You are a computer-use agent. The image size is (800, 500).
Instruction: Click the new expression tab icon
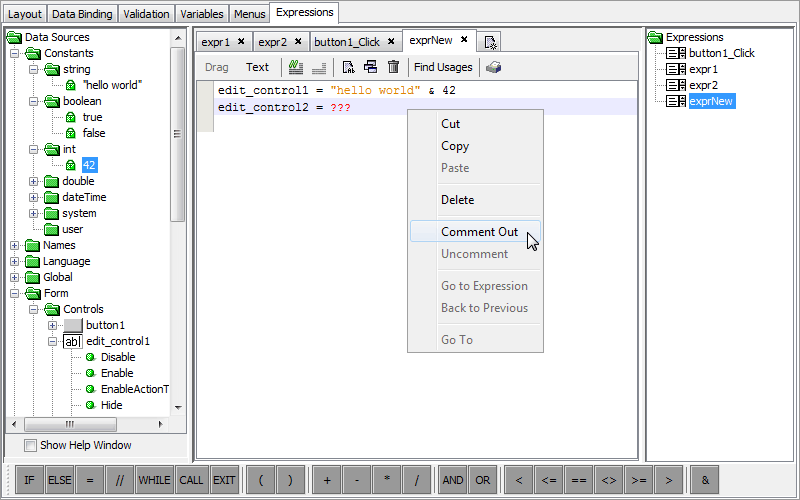pos(490,41)
